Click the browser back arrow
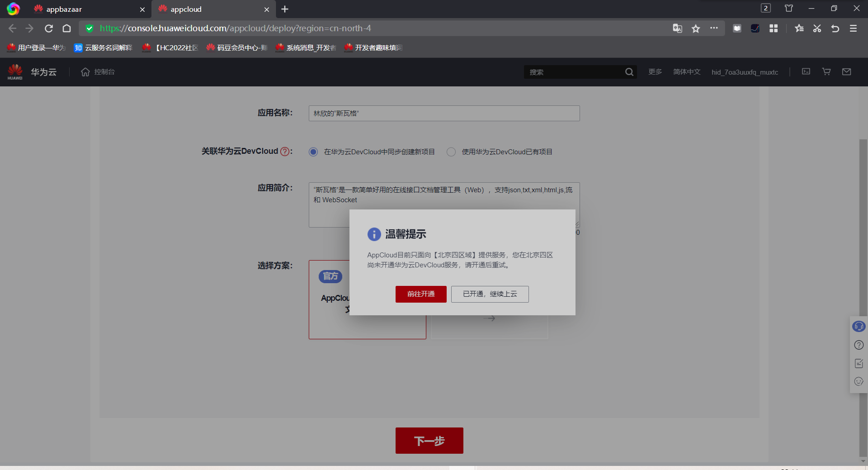 tap(12, 28)
